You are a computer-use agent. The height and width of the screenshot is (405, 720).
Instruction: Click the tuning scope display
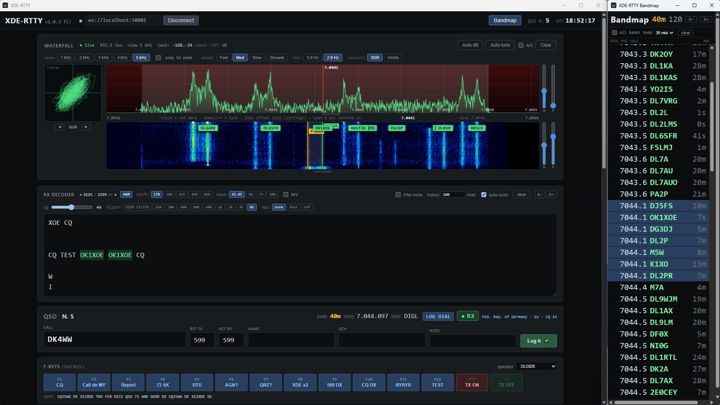[x=73, y=93]
